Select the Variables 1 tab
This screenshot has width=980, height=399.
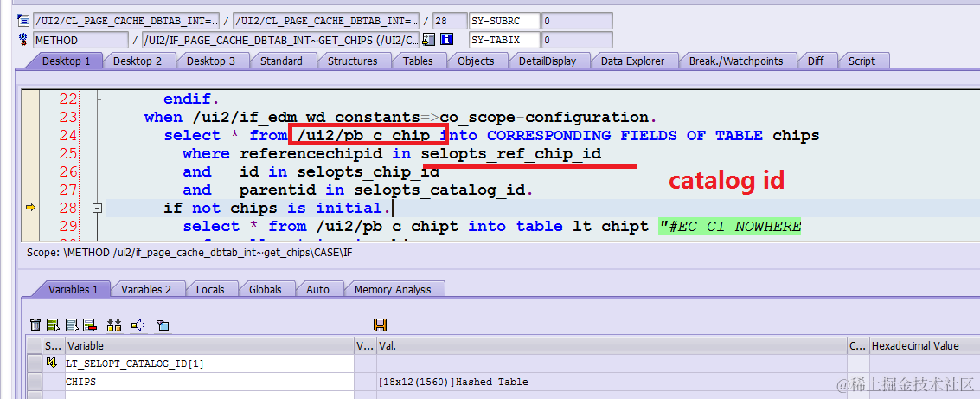click(74, 290)
